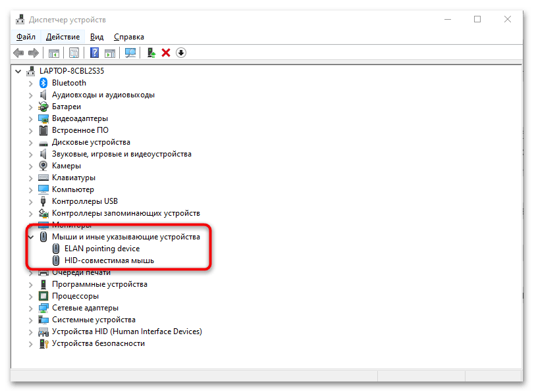
Task: Select ELAN pointing device
Action: tap(102, 249)
